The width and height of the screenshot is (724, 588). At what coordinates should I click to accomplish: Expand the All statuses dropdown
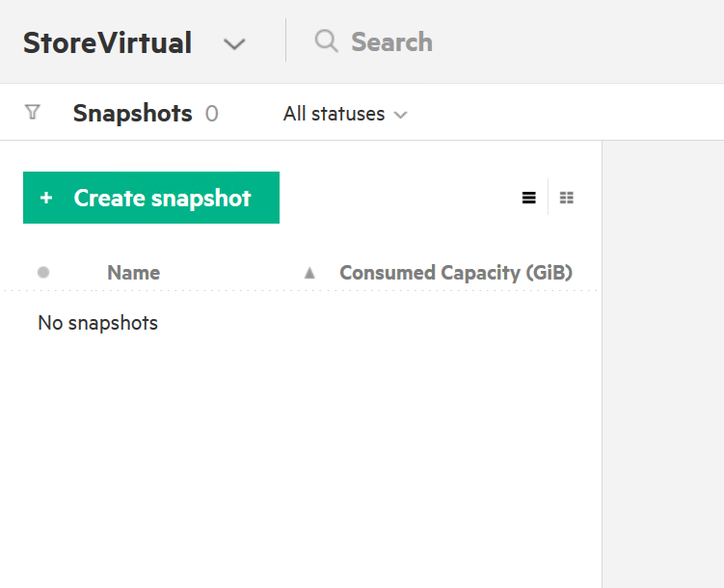pos(345,114)
